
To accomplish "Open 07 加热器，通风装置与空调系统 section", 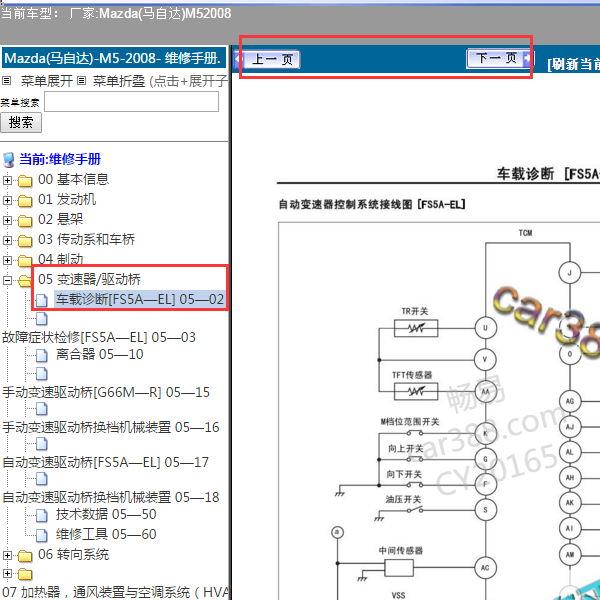I will pos(115,592).
